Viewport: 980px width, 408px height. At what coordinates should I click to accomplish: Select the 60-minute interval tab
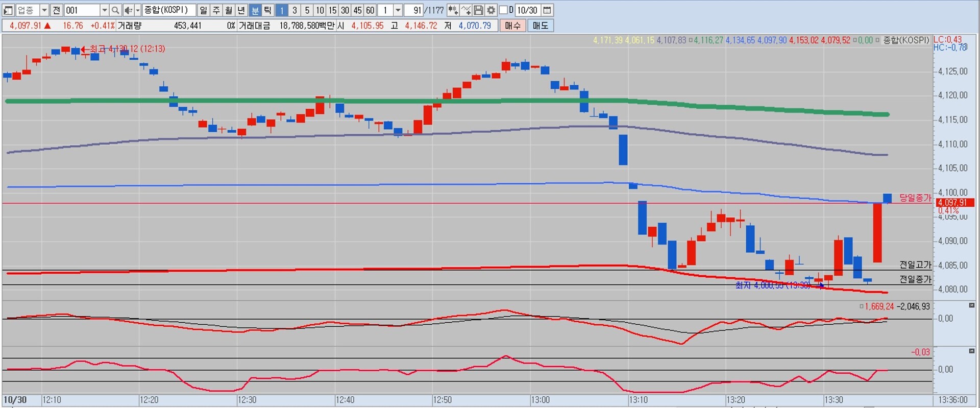pos(371,10)
